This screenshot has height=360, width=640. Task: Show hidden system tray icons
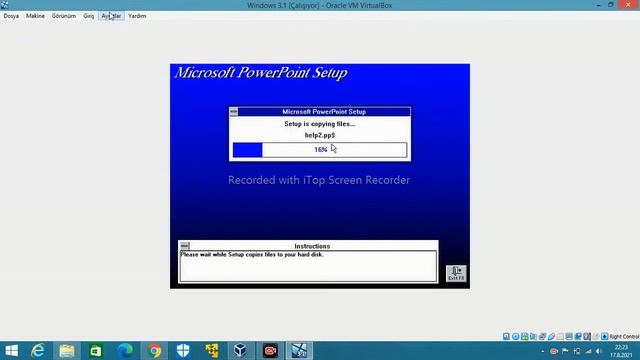(x=542, y=351)
